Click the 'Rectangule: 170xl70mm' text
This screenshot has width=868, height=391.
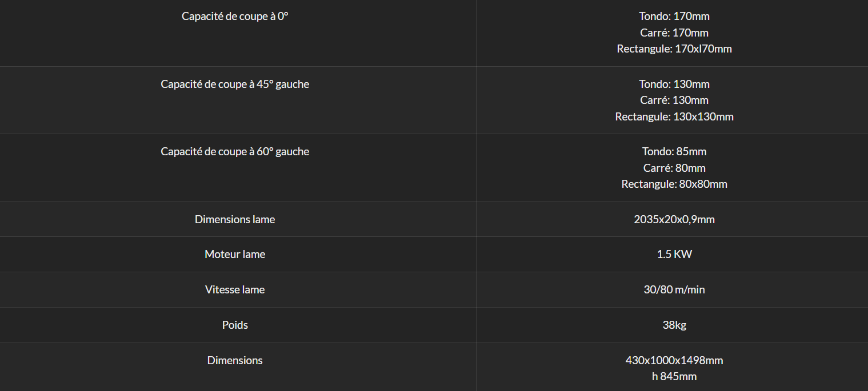coord(674,49)
